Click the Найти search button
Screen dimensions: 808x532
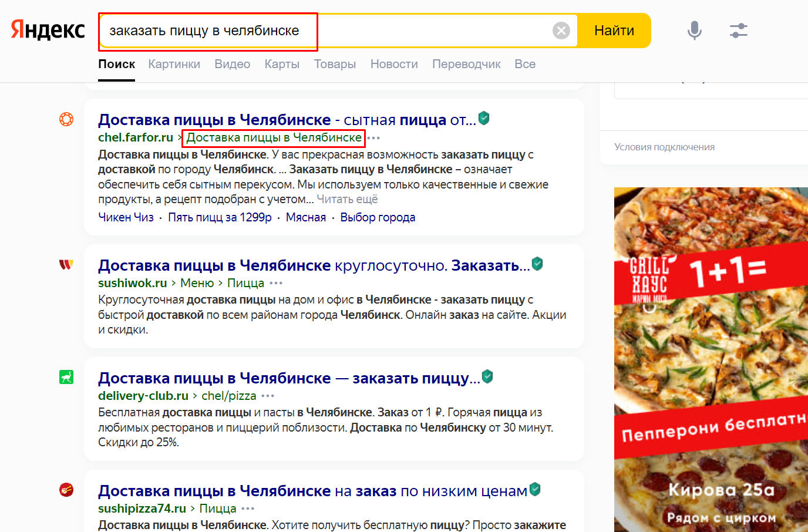pyautogui.click(x=614, y=31)
